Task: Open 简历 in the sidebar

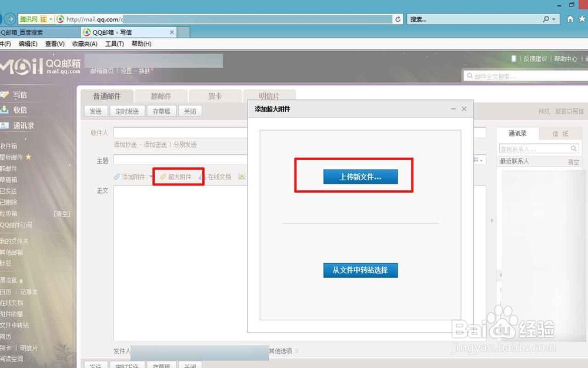Action: [6, 336]
